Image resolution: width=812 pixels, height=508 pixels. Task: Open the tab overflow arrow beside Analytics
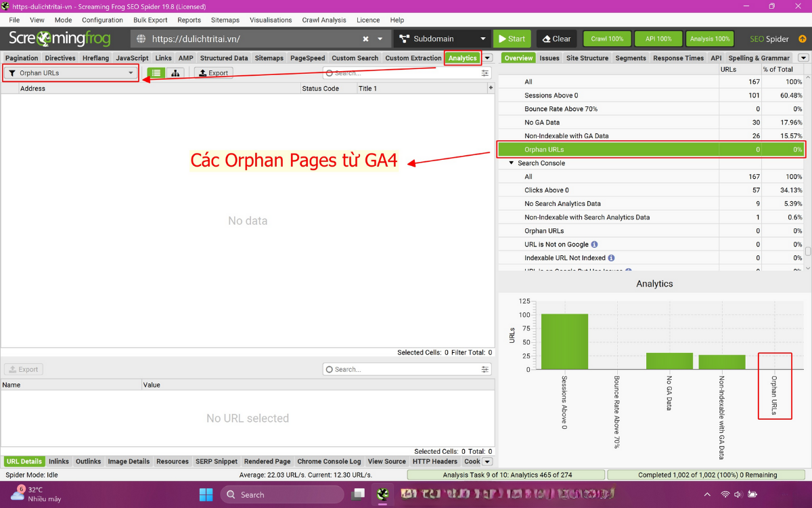pos(487,58)
